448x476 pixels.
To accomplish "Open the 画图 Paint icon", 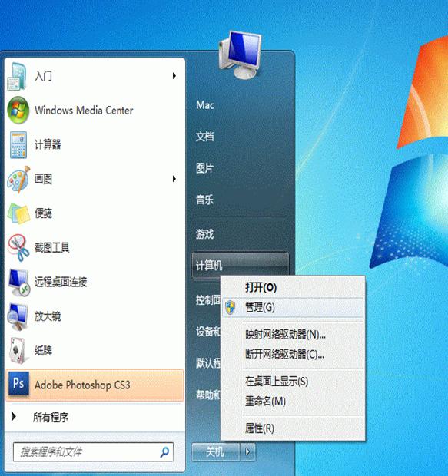I will click(x=18, y=179).
